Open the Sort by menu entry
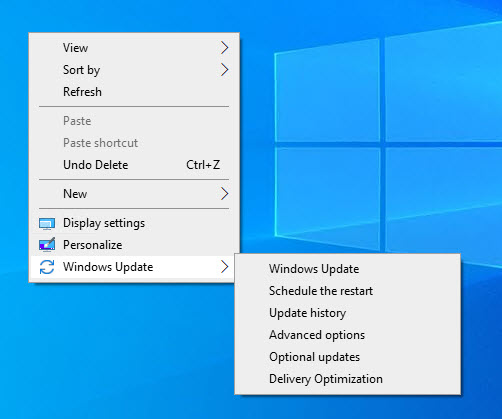The width and height of the screenshot is (502, 419). click(134, 70)
